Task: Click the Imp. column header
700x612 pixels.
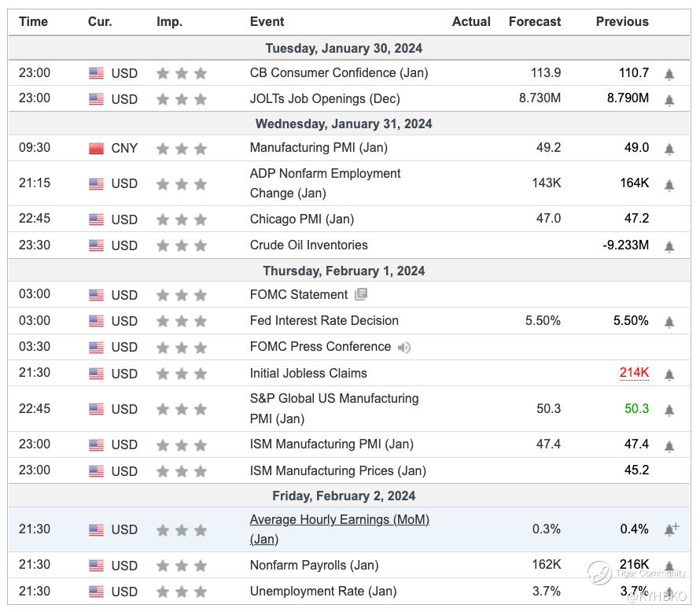Action: coord(169,21)
